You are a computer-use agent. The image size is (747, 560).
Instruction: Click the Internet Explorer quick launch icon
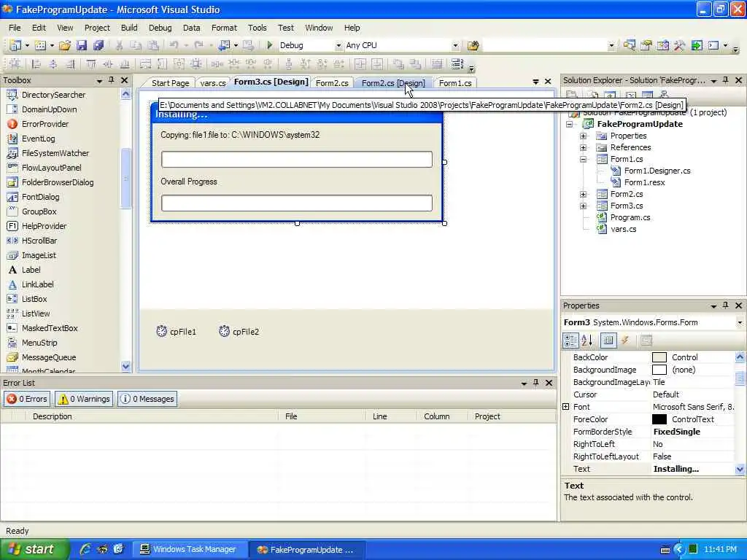(85, 549)
